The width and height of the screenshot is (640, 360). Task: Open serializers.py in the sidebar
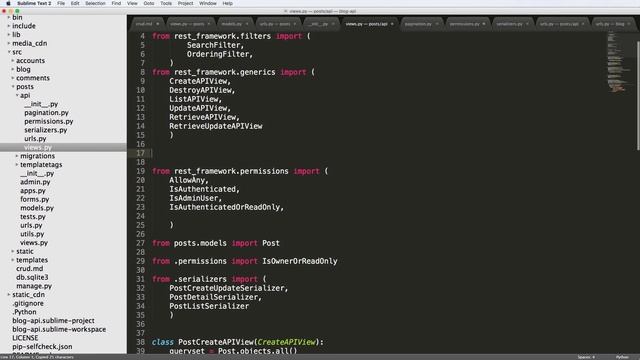46,130
